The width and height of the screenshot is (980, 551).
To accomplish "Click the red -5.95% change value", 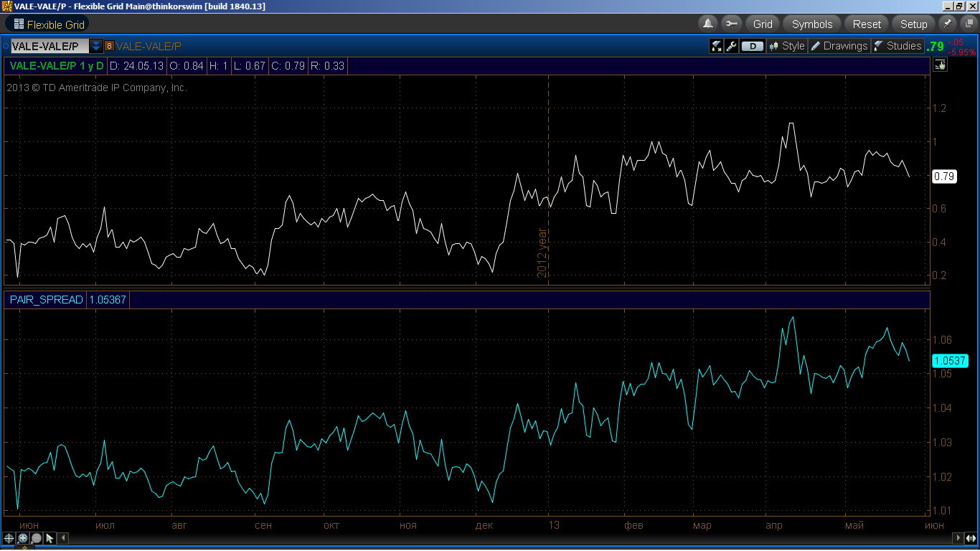I will (x=962, y=52).
